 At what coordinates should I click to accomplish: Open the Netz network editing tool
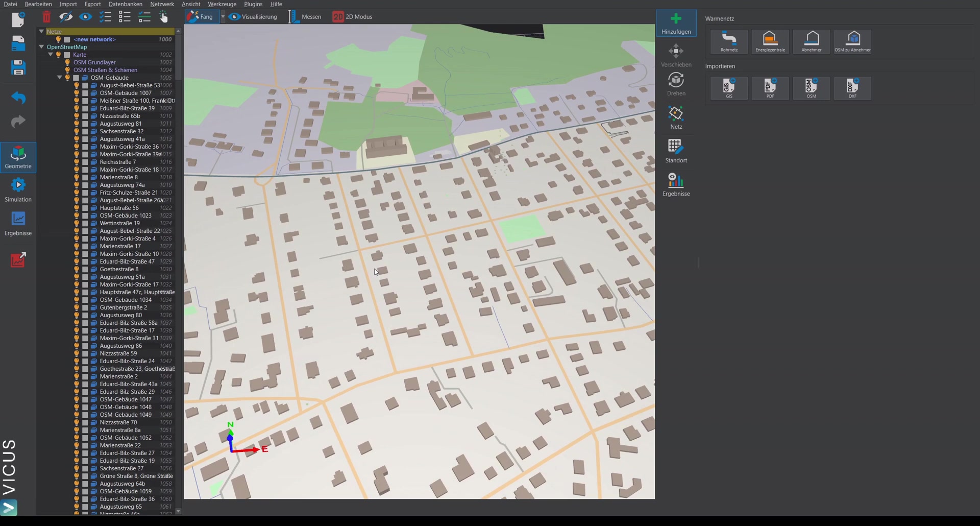[x=676, y=117]
